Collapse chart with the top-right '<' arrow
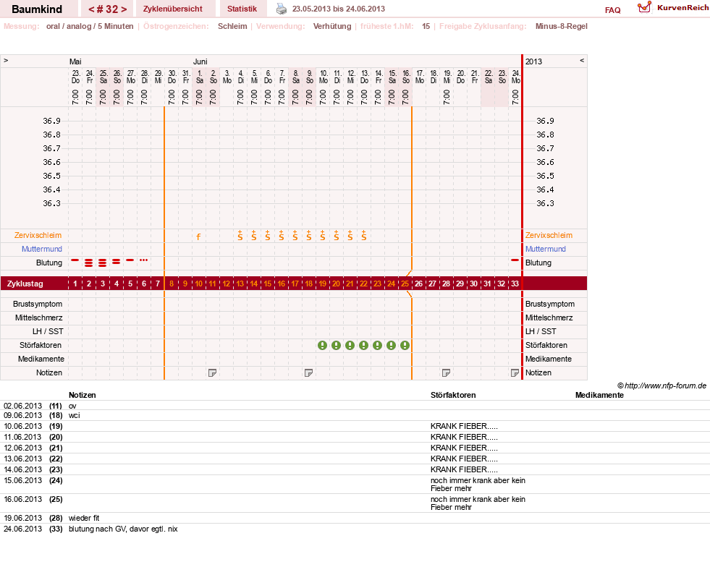The width and height of the screenshot is (710, 588). pos(582,60)
